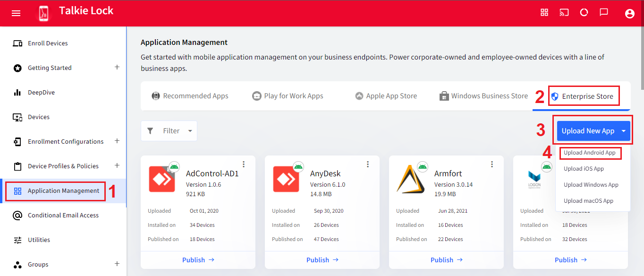Select Upload Android App option
This screenshot has width=644, height=276.
[x=590, y=153]
